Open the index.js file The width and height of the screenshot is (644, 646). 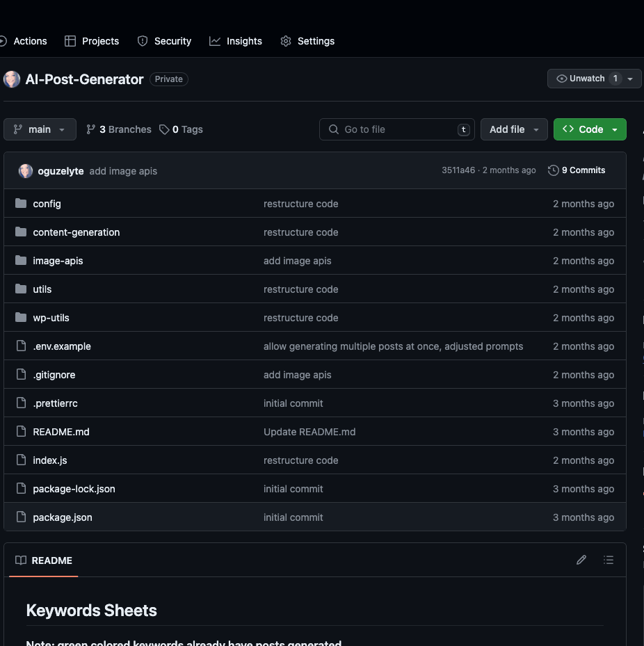[50, 460]
